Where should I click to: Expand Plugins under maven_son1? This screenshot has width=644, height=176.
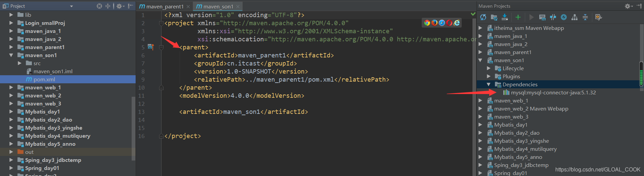[x=489, y=76]
